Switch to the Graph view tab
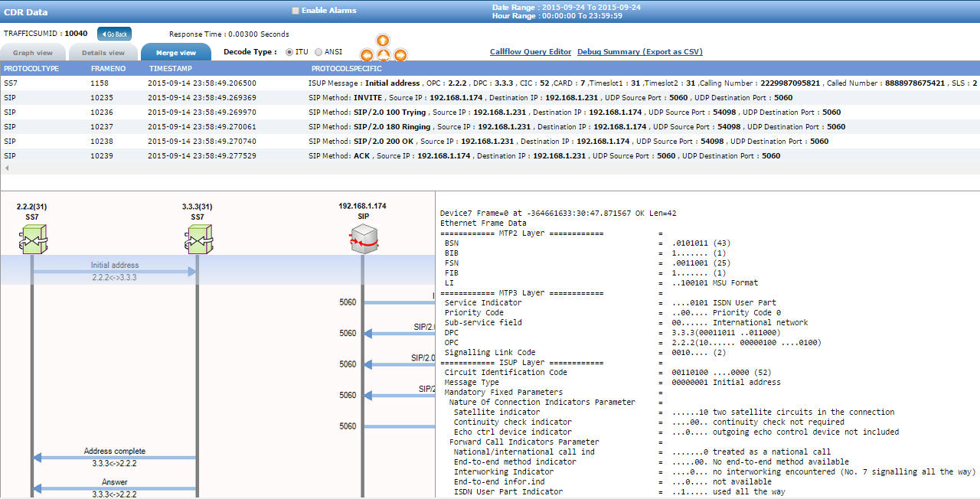Viewport: 980px width, 499px height. coord(33,52)
